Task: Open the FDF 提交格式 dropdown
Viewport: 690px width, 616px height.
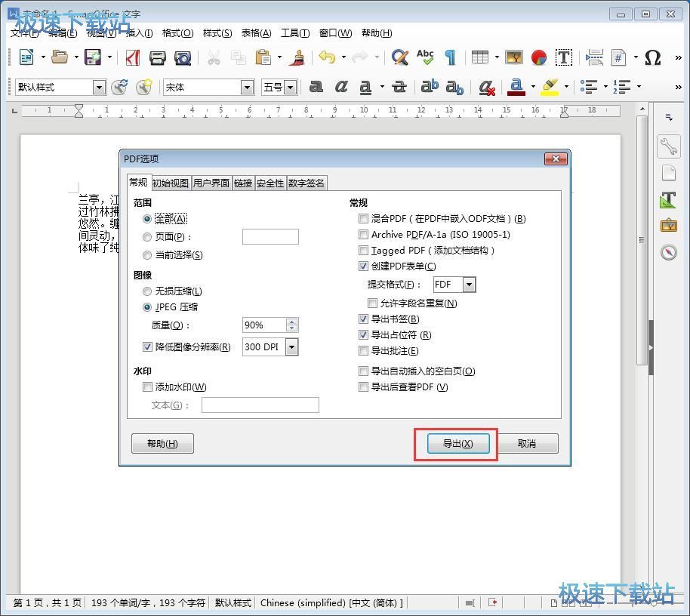Action: [x=470, y=285]
